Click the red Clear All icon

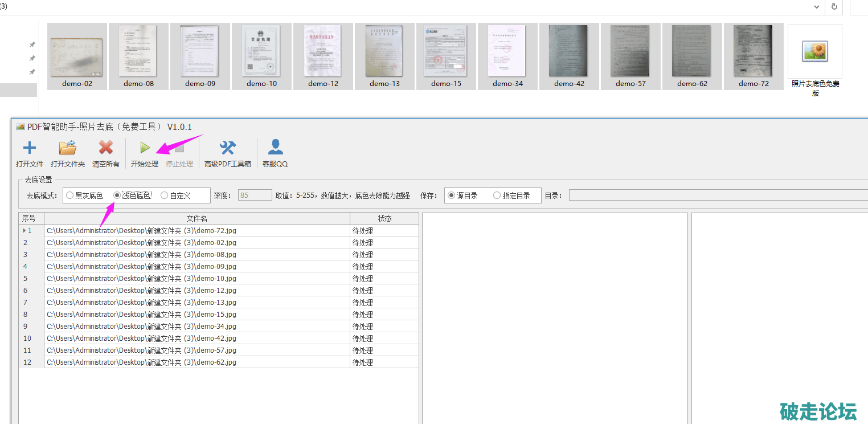[105, 149]
